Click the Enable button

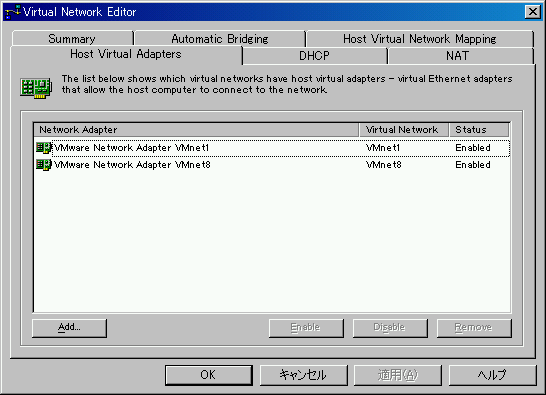[x=306, y=328]
